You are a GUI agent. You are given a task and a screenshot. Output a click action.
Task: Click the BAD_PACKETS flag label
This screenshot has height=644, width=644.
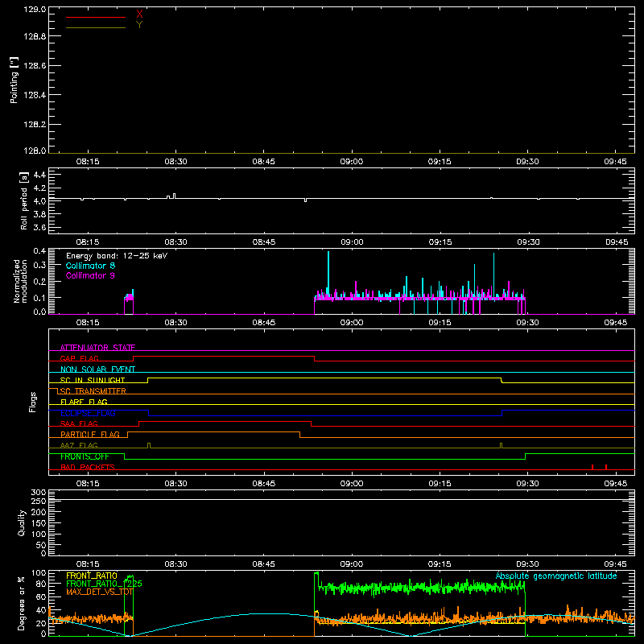(x=88, y=468)
